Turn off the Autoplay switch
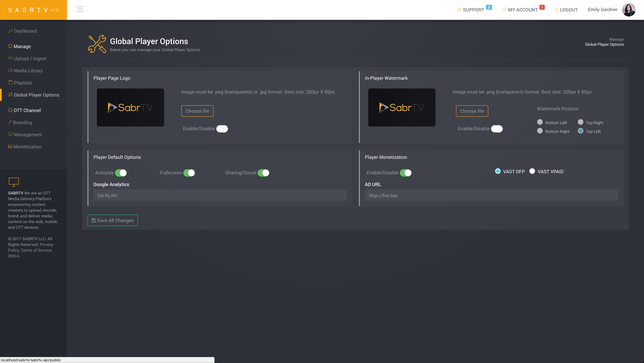Viewport: 644px width, 363px height. [121, 173]
